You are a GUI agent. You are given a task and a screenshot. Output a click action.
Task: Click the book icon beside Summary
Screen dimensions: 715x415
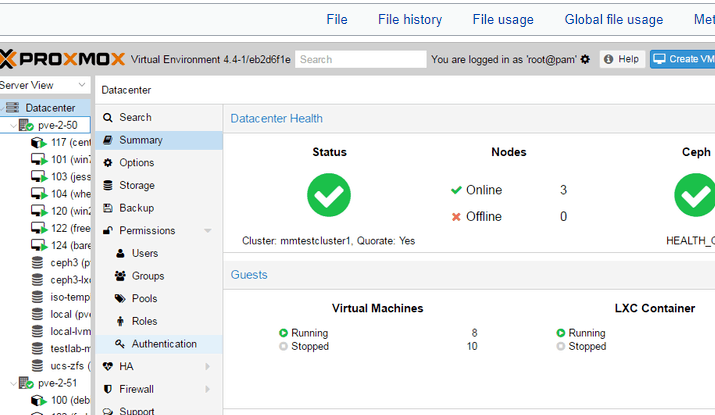[108, 140]
